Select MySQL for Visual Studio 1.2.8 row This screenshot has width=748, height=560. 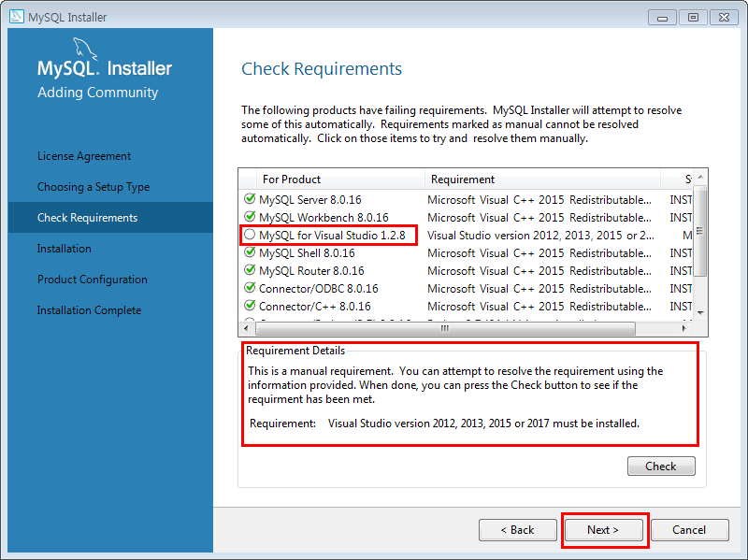pyautogui.click(x=466, y=236)
